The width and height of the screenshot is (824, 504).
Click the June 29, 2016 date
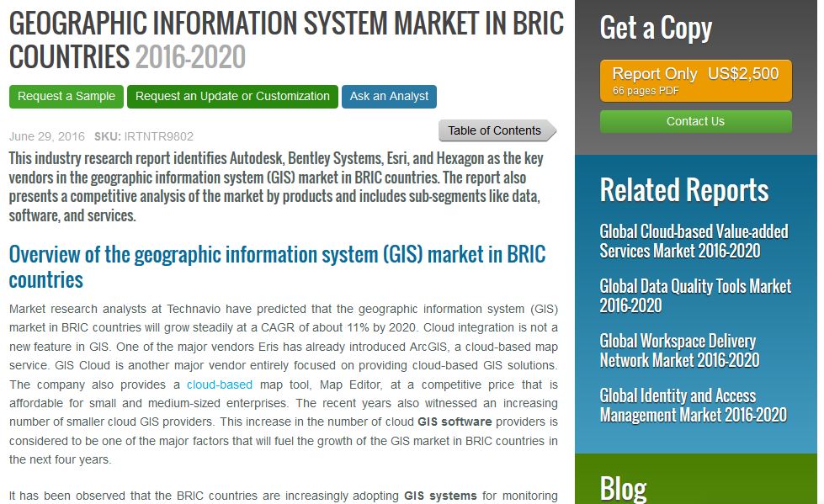[47, 136]
